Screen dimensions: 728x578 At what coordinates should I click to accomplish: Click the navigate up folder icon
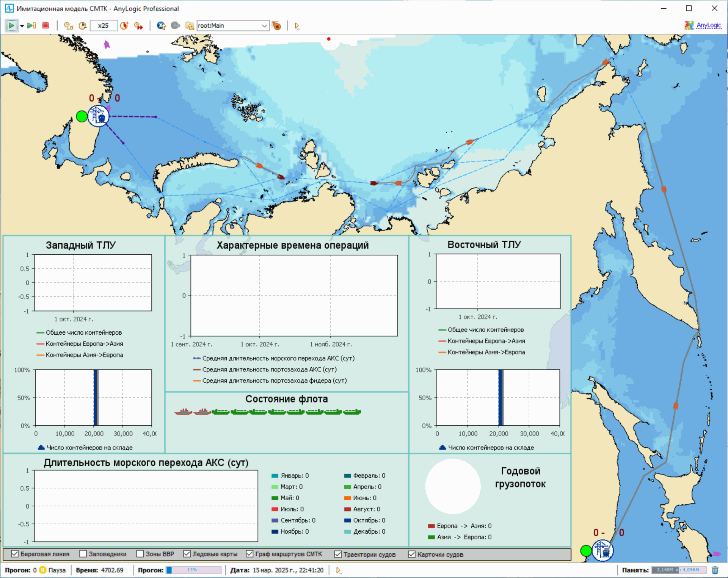point(189,25)
